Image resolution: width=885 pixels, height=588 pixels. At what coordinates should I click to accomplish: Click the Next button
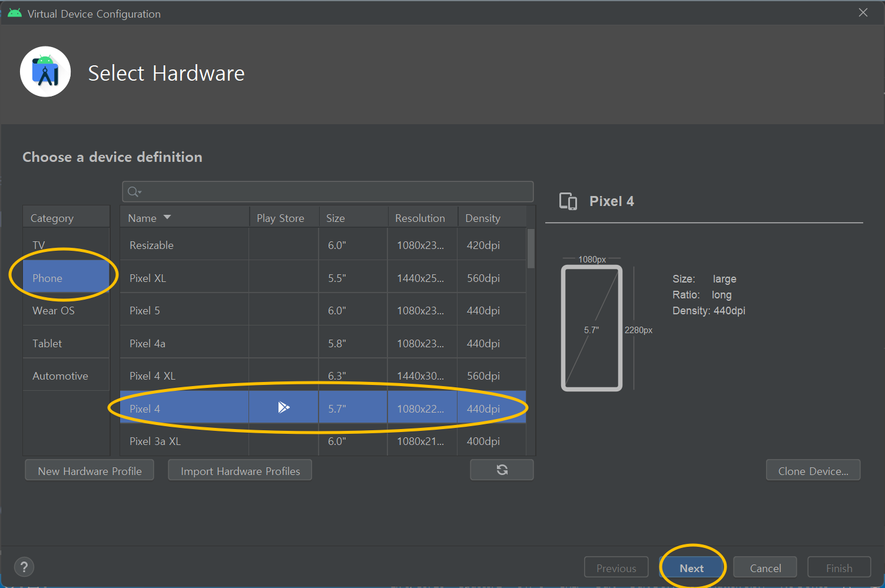click(691, 568)
